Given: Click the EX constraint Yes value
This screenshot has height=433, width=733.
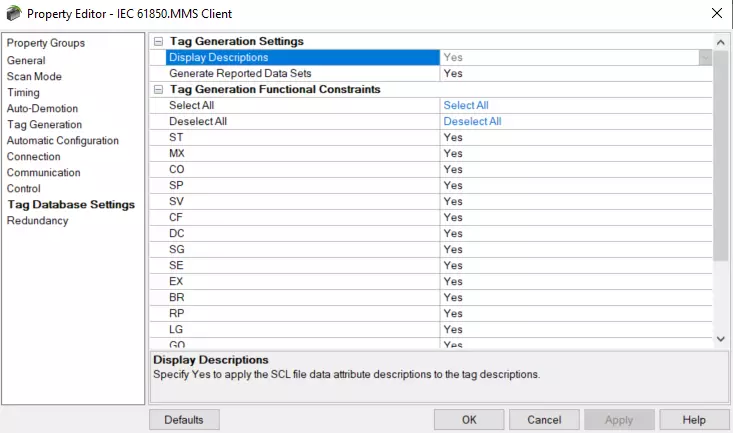Looking at the screenshot, I should click(x=453, y=281).
